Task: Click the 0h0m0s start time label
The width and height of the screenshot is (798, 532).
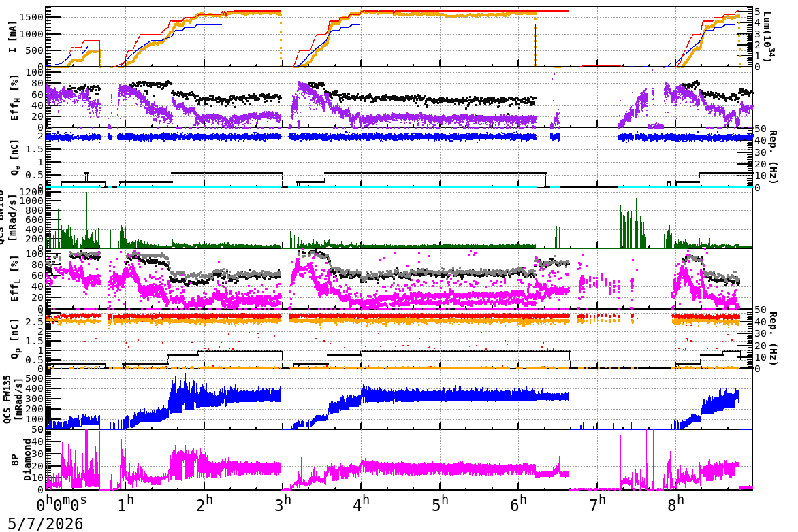Action: pos(61,503)
